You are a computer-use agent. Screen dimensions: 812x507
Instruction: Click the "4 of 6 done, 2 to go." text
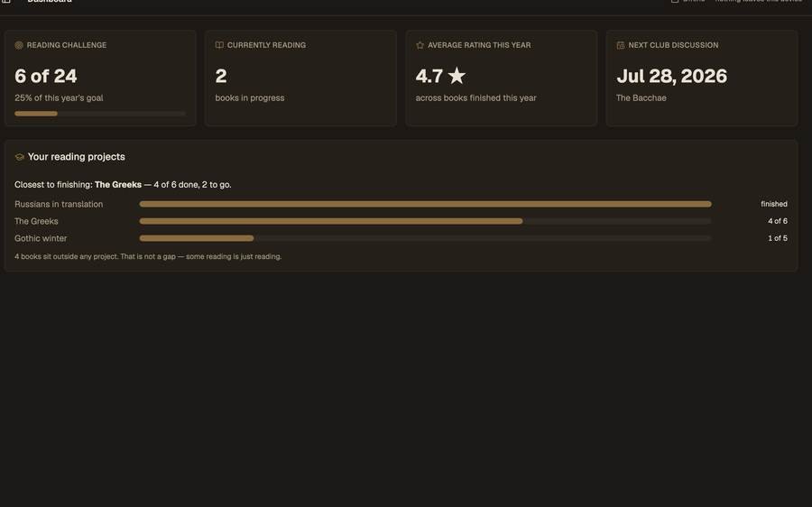[x=193, y=184]
